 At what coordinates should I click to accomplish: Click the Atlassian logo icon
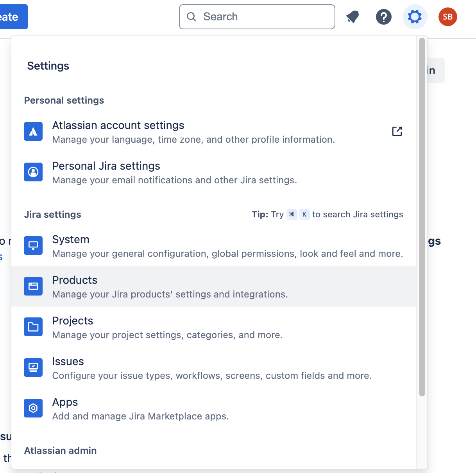coord(33,131)
